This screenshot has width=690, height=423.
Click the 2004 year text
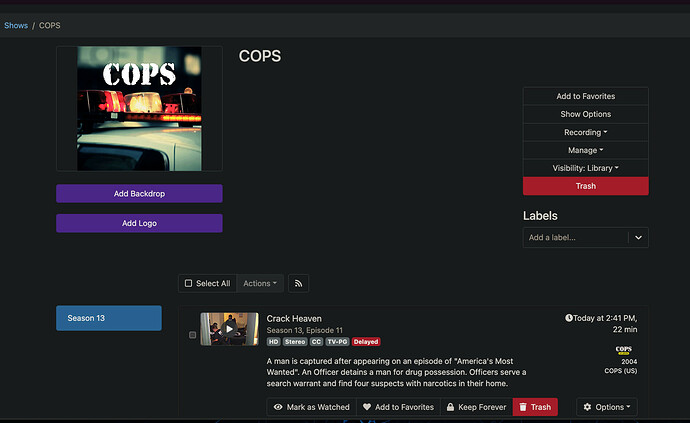[629, 361]
